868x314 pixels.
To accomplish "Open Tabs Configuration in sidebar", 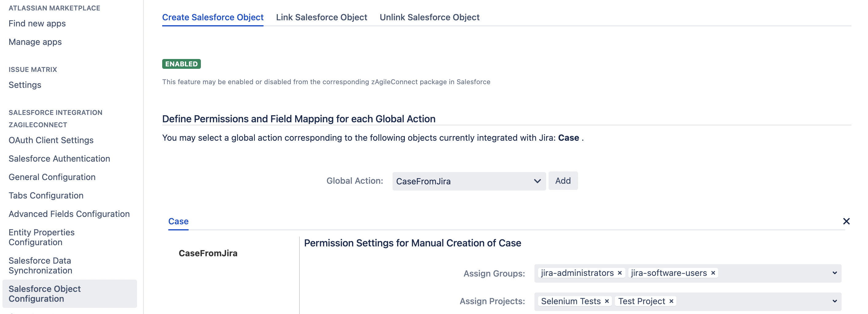I will pos(46,195).
